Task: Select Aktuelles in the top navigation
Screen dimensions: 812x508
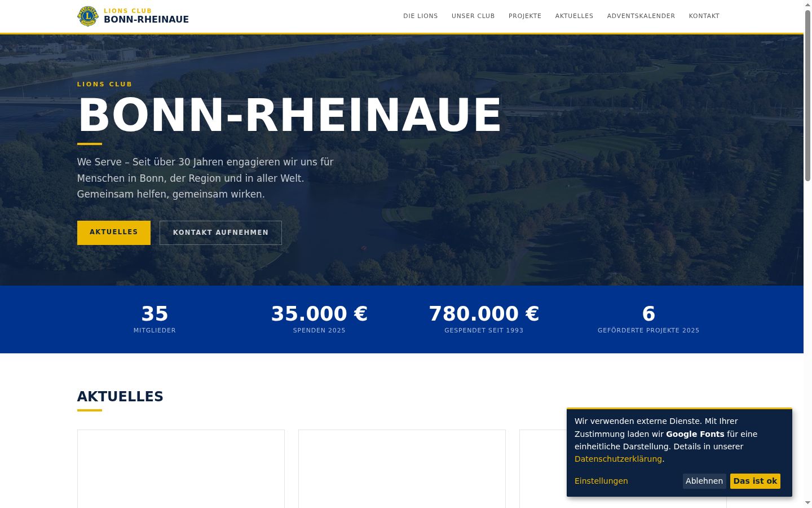Action: click(574, 16)
